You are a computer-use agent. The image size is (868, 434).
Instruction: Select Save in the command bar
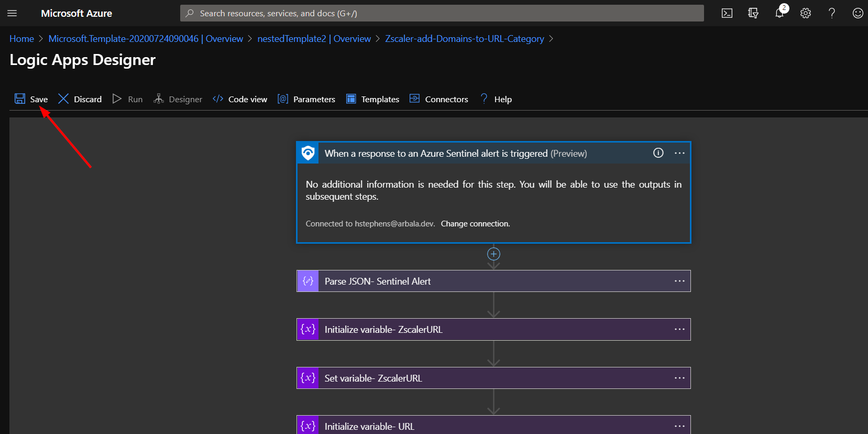(31, 99)
